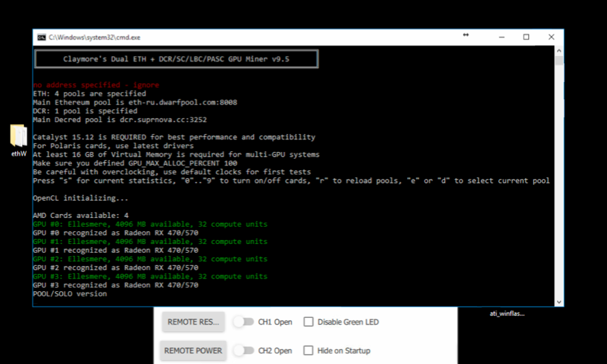Select the ethW folder icon on desktop
Image resolution: width=607 pixels, height=364 pixels.
[19, 136]
